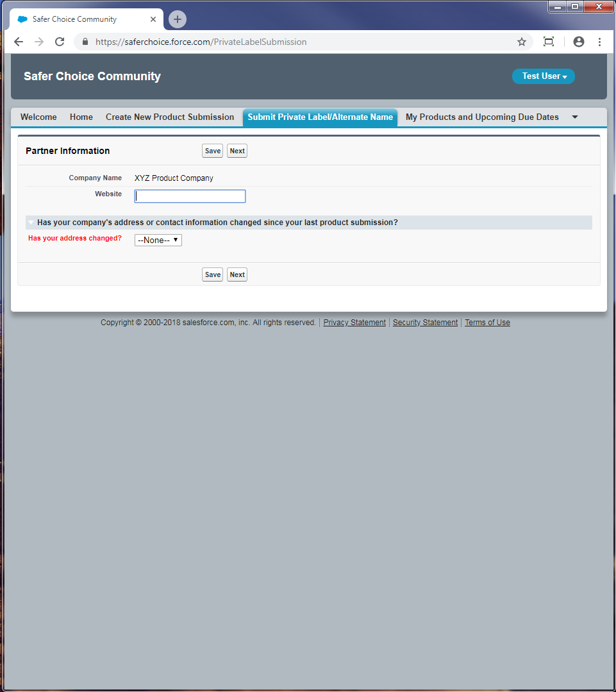Select Submit Private Label/Alternate Name tab
Image resolution: width=616 pixels, height=692 pixels.
pos(320,117)
